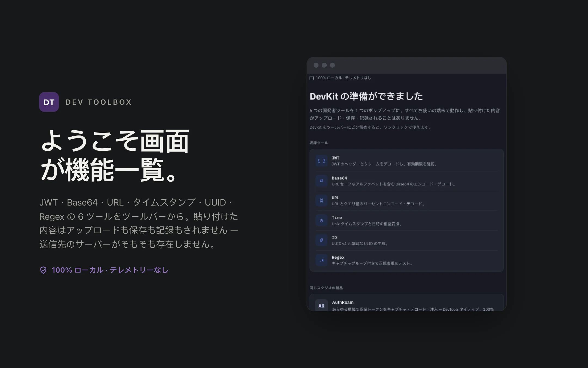Click the first gray window control dot

click(316, 65)
